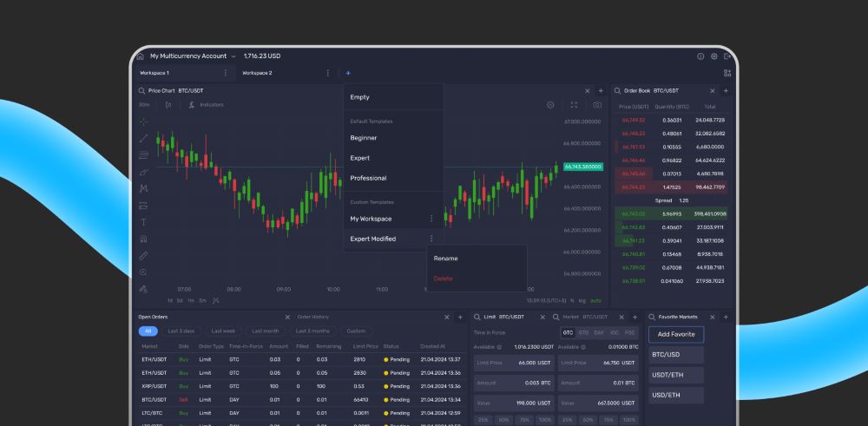Filter orders by Last week
Screen dimensions: 868x426
(x=223, y=331)
